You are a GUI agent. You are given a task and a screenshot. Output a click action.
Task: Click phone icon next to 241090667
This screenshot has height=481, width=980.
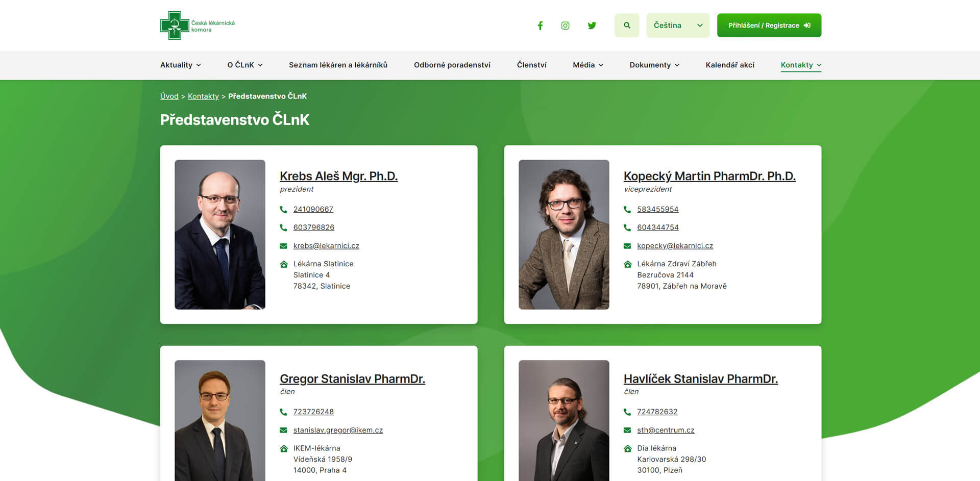[283, 209]
